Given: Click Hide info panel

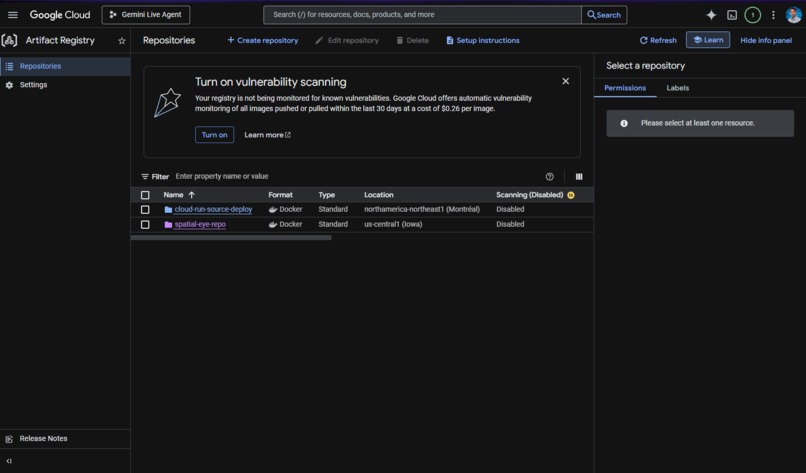Looking at the screenshot, I should [x=766, y=40].
